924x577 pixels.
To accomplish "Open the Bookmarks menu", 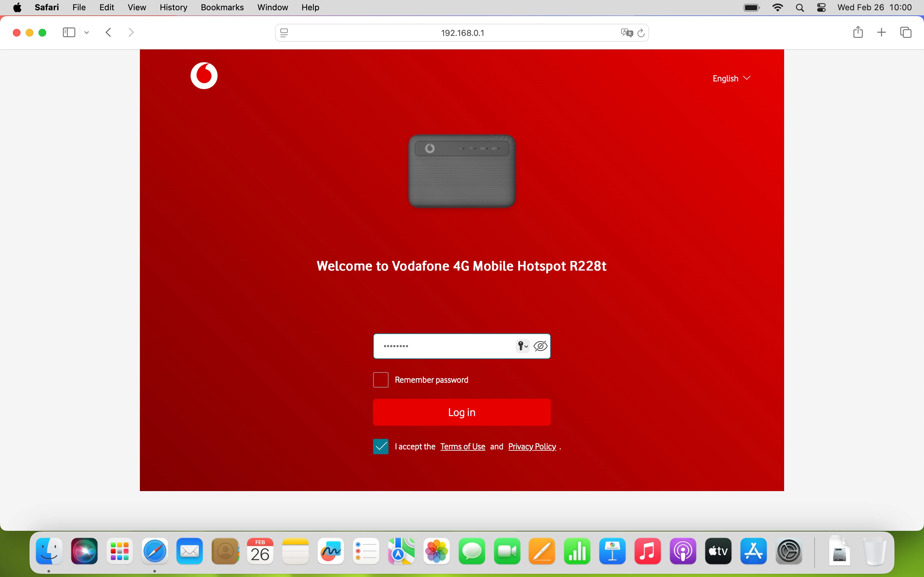I will tap(222, 7).
